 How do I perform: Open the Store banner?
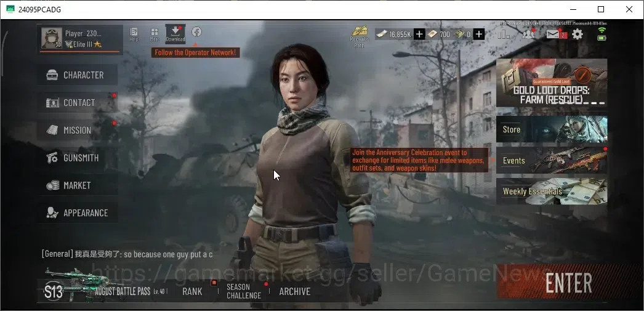pos(552,129)
